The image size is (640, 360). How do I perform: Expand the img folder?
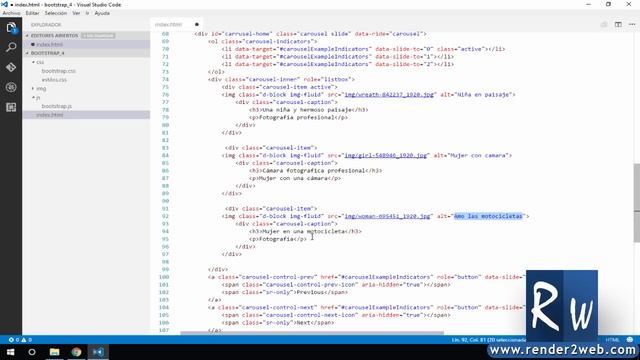(x=33, y=89)
